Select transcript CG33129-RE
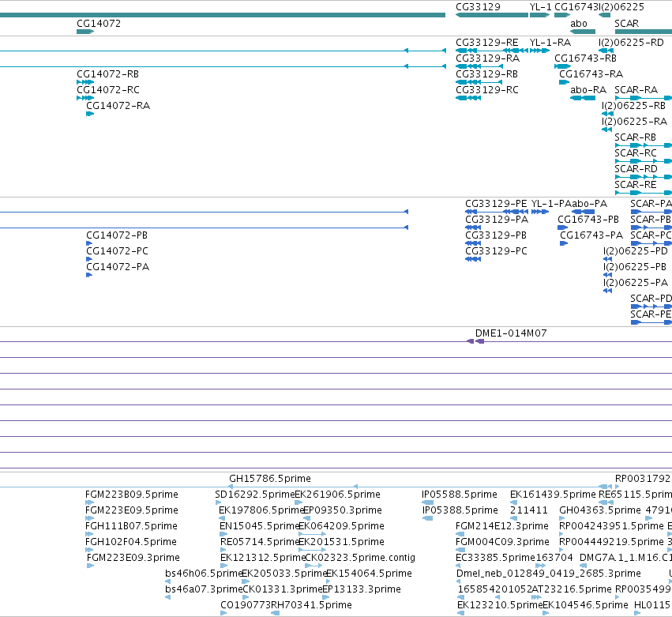This screenshot has height=617, width=672. 492,51
